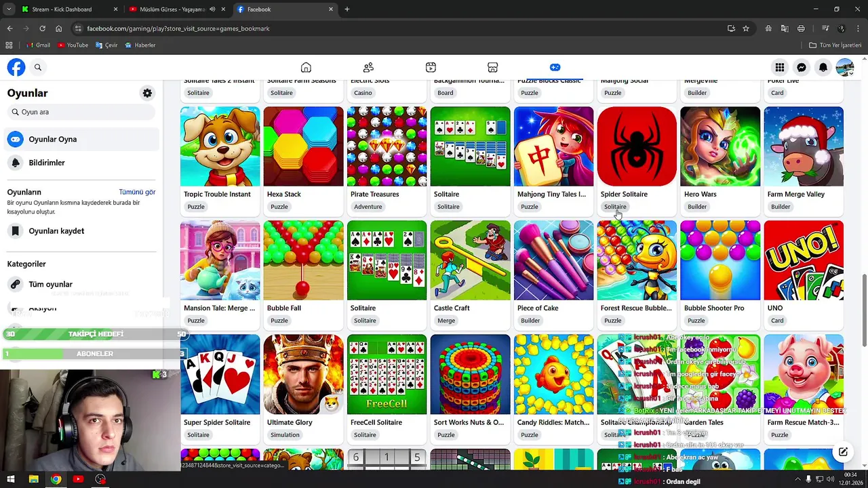Open Tüm Yer İşaretleri folder
The width and height of the screenshot is (868, 488).
(x=835, y=45)
